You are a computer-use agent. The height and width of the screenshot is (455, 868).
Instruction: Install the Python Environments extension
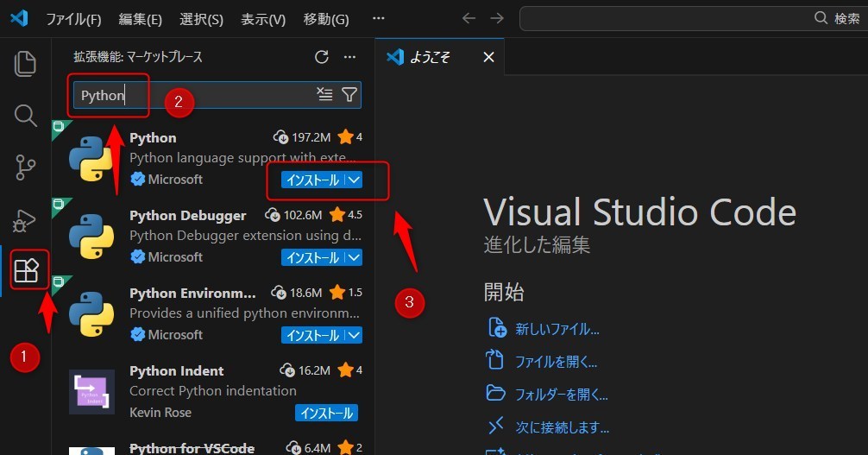[x=312, y=335]
